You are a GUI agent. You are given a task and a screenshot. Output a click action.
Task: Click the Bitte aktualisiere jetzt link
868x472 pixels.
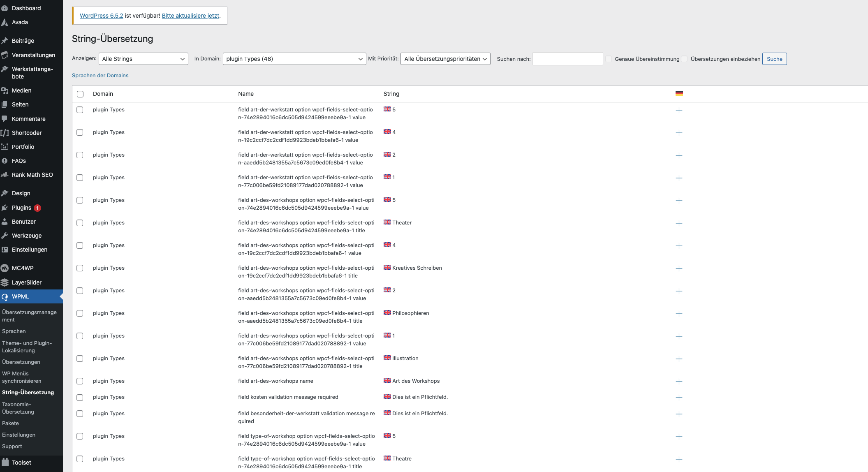pyautogui.click(x=191, y=16)
